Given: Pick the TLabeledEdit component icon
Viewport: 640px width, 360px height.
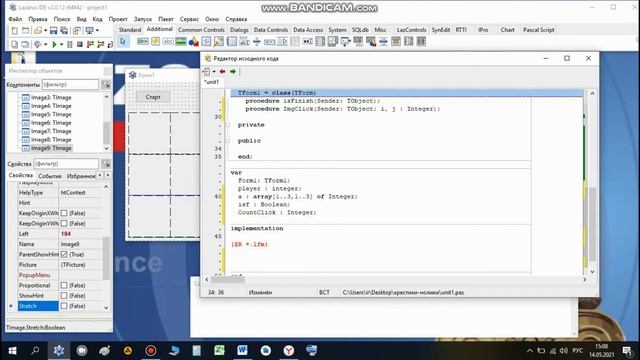Looking at the screenshot, I should tap(244, 41).
